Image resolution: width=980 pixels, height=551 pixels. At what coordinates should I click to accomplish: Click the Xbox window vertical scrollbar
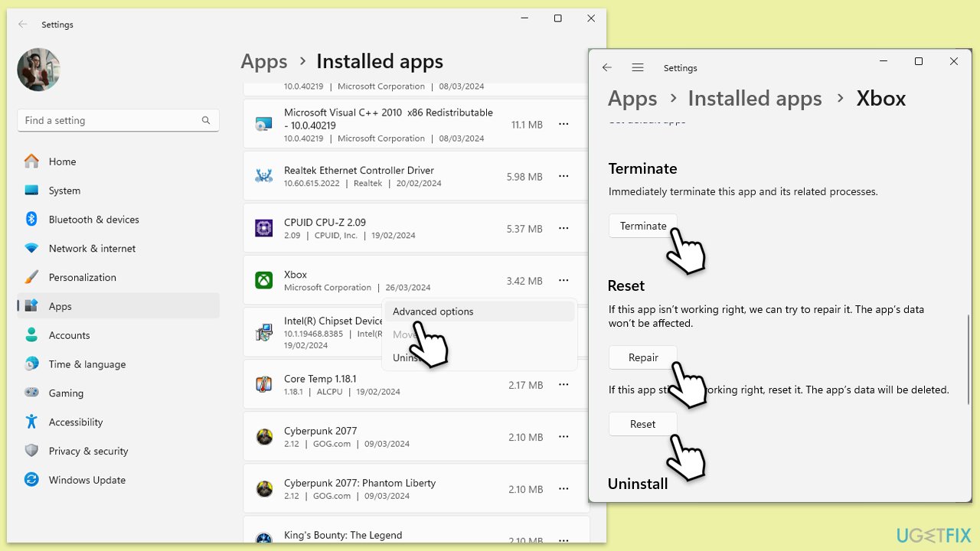[969, 360]
